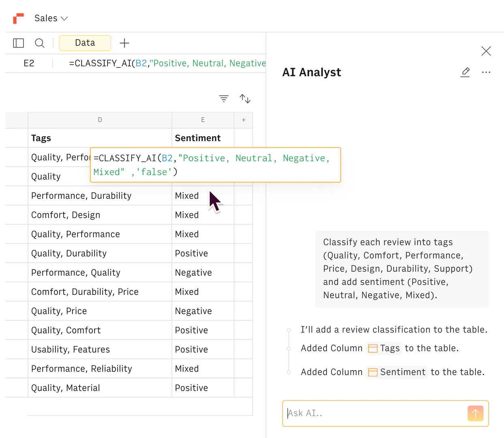Add a new column using the plus header
Screen dimensions: 504x438
[243, 120]
